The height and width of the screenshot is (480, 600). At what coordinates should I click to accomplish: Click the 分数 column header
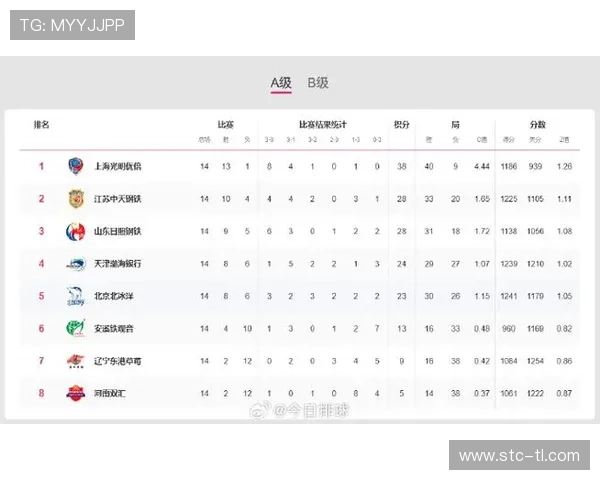[x=538, y=125]
